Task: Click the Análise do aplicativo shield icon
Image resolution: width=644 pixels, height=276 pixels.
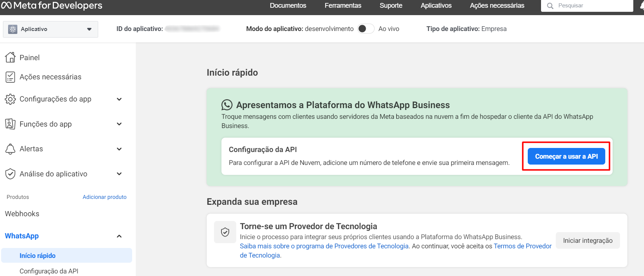Action: 10,174
